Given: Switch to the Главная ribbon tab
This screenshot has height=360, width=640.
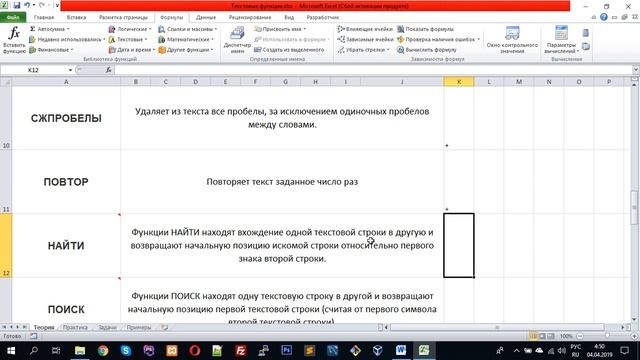Looking at the screenshot, I should 44,18.
